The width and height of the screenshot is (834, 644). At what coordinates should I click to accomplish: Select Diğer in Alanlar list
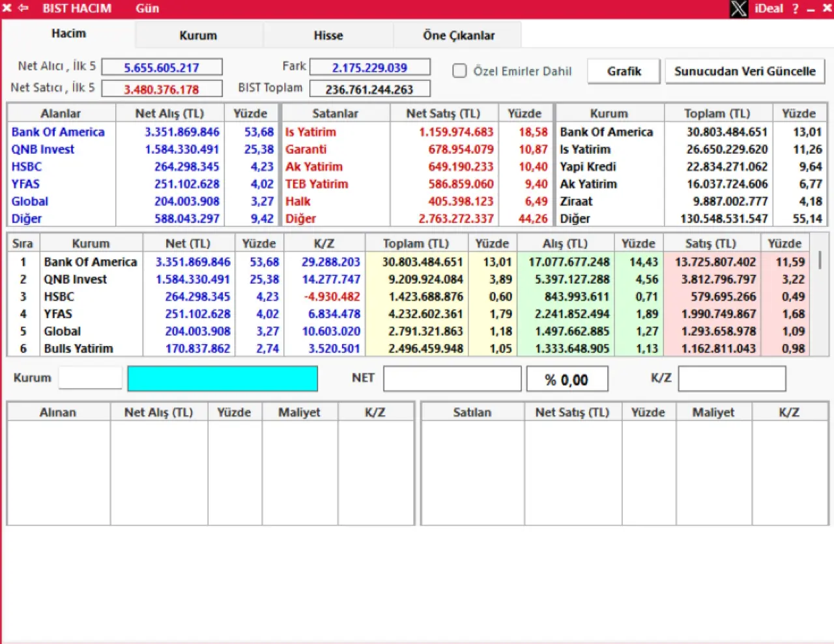[x=27, y=219]
